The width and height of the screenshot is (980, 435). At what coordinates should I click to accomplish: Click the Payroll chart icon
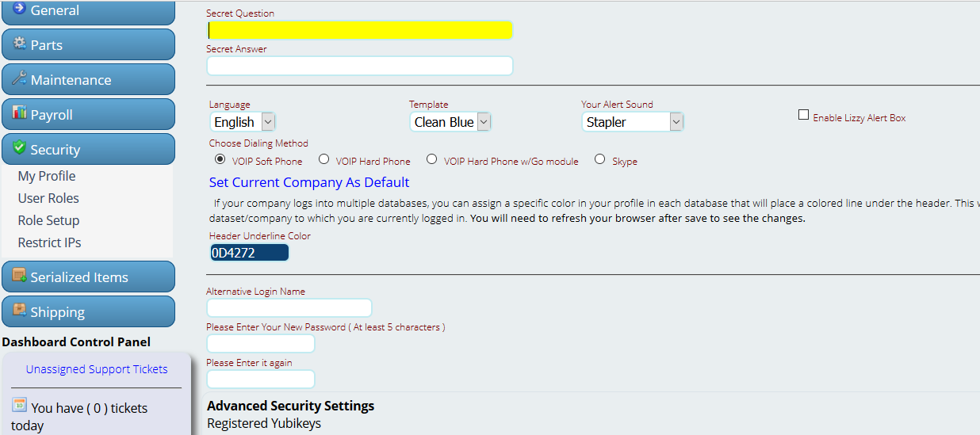[x=19, y=113]
